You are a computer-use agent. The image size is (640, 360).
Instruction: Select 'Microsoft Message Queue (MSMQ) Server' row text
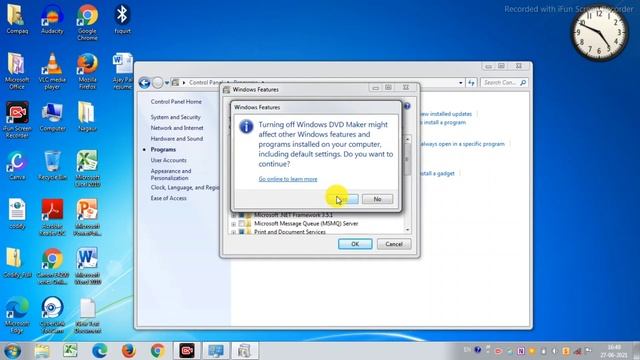pyautogui.click(x=306, y=224)
